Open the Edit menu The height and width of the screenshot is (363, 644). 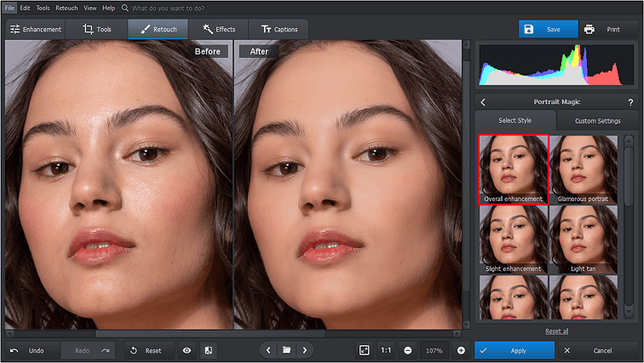25,8
